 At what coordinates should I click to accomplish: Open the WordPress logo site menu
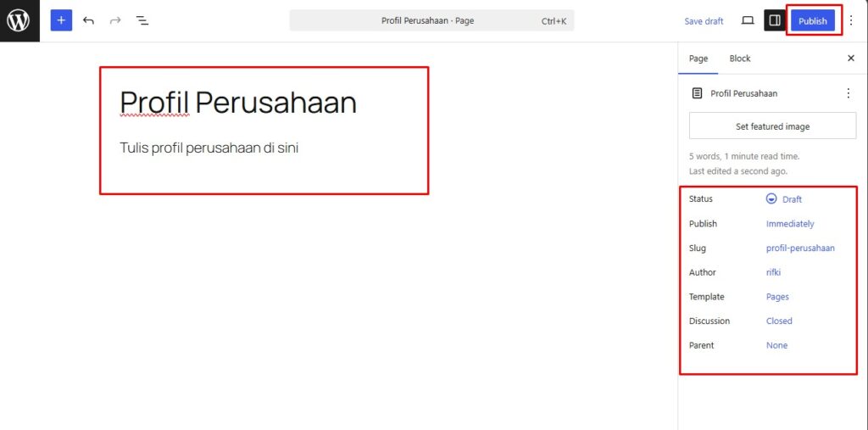coord(19,20)
